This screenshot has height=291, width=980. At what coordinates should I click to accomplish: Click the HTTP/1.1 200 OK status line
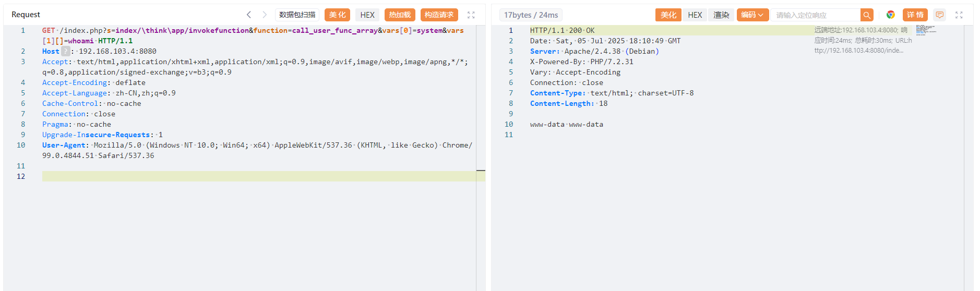point(562,30)
